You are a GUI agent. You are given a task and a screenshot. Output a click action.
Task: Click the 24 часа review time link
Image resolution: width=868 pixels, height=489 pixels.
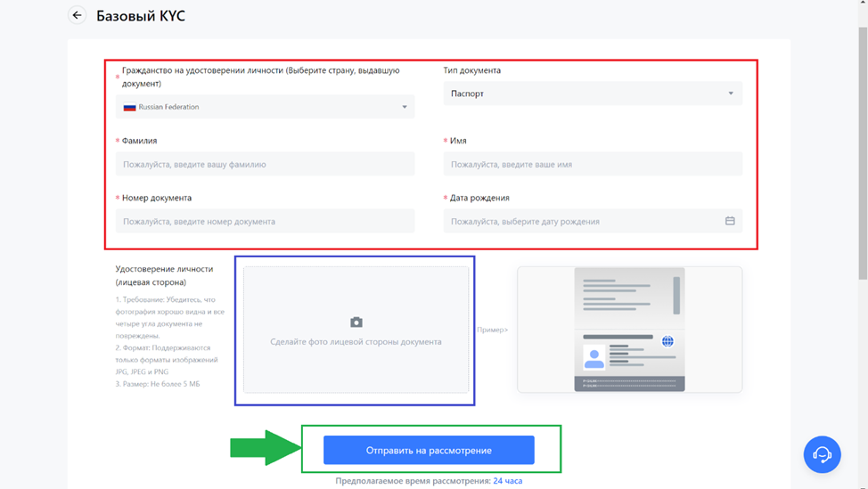(x=508, y=481)
